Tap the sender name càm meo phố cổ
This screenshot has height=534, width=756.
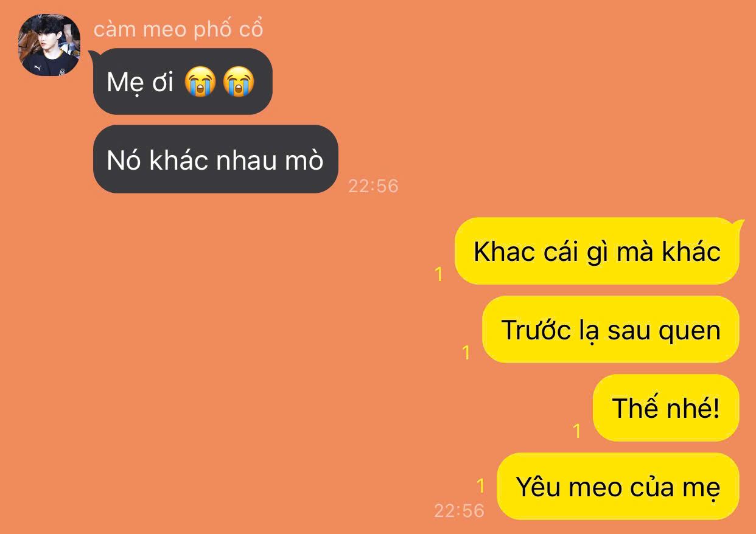tap(178, 29)
